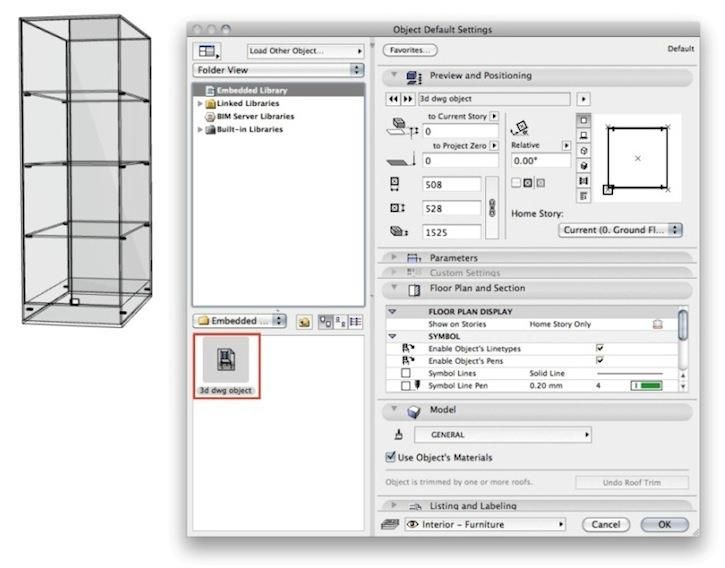Open the Home Story dropdown
This screenshot has height=568, width=725.
point(620,230)
